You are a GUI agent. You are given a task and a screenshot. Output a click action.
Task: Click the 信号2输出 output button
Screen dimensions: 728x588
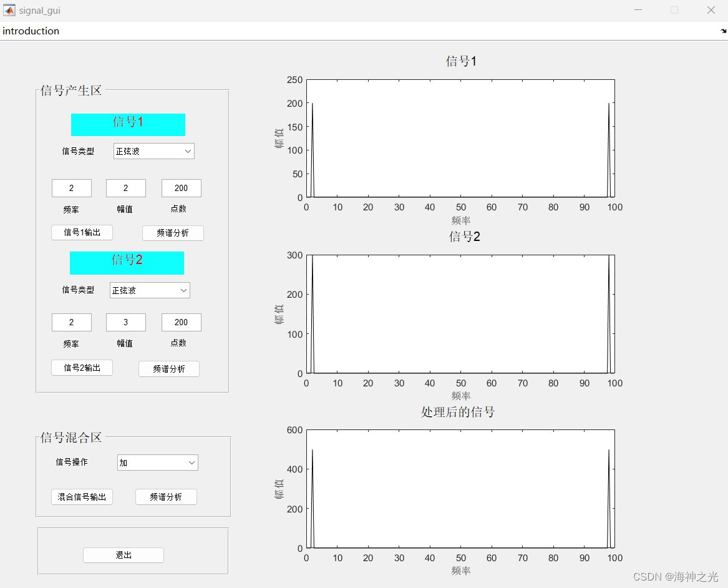(x=82, y=368)
